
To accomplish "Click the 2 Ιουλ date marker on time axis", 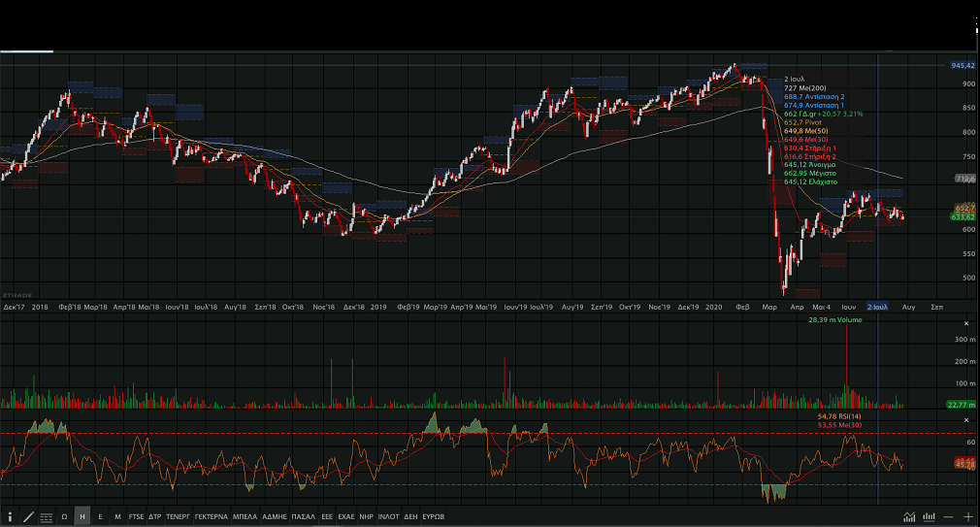I will (877, 307).
